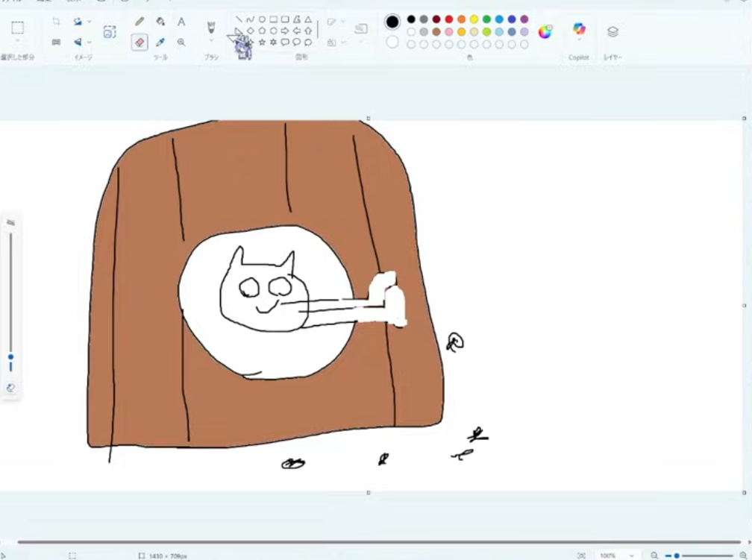Choose the red color swatch
Viewport: 752px width, 560px height.
tap(448, 19)
